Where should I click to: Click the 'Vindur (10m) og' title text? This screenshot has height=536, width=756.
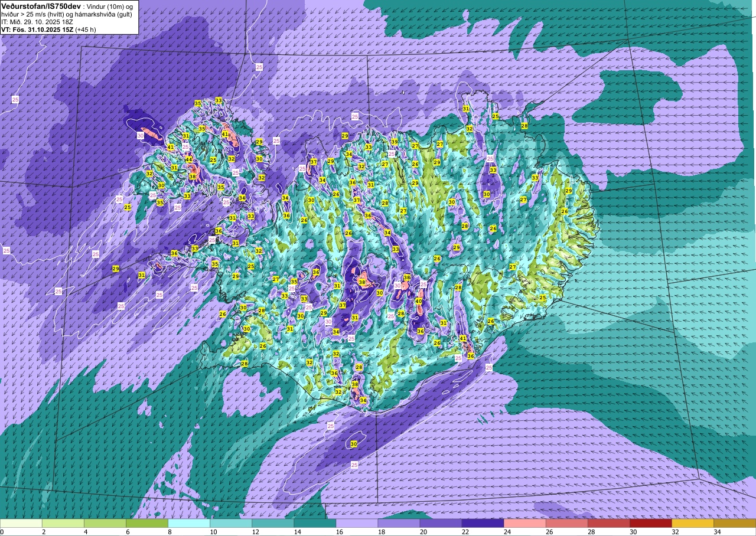point(110,6)
